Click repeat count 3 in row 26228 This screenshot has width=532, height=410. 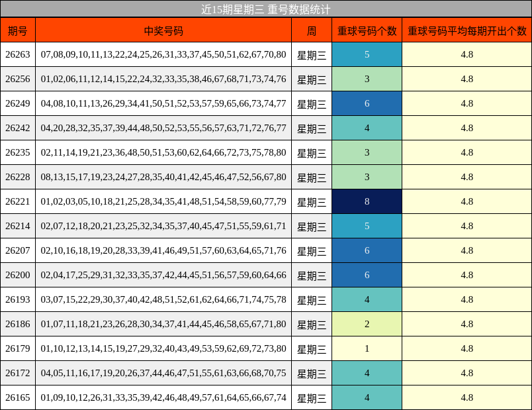(x=367, y=177)
